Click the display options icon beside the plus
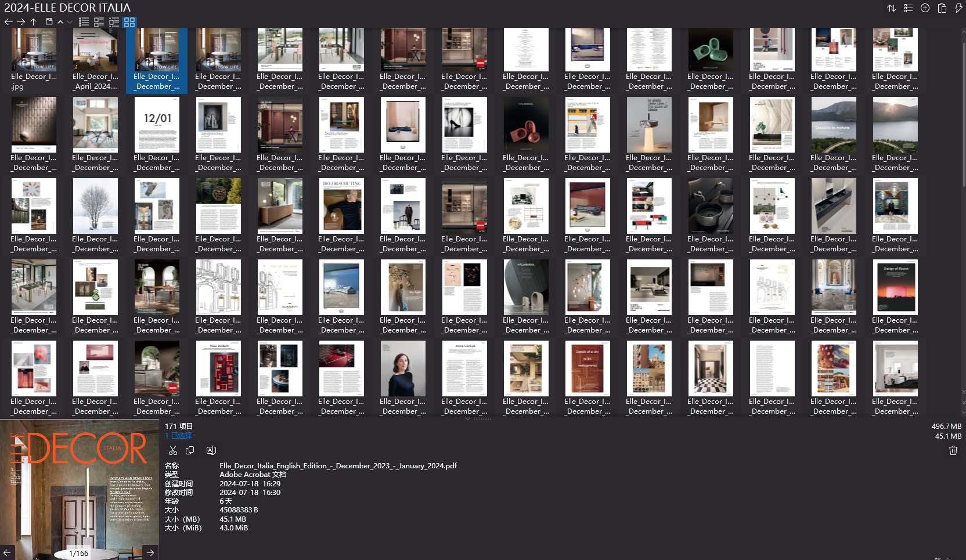 (908, 8)
